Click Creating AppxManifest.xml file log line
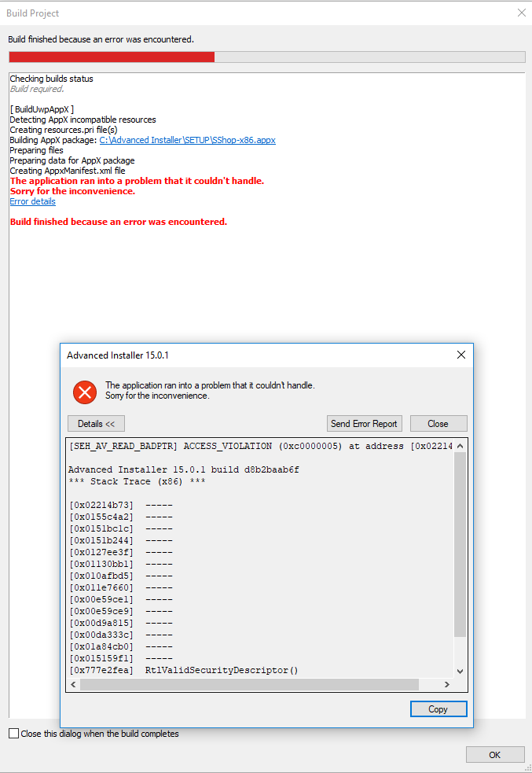This screenshot has height=773, width=532. click(68, 171)
